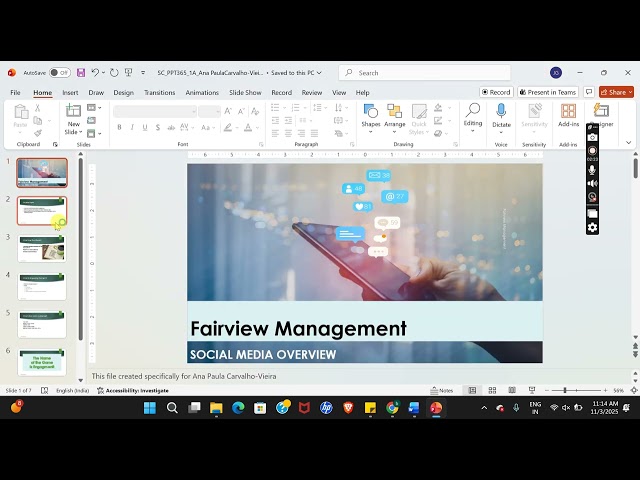Open Windows Start menu
This screenshot has height=480, width=640.
tap(150, 408)
